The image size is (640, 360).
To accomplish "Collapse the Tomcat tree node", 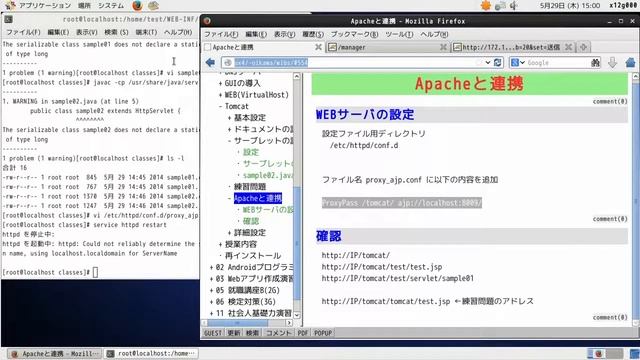I will tap(220, 107).
